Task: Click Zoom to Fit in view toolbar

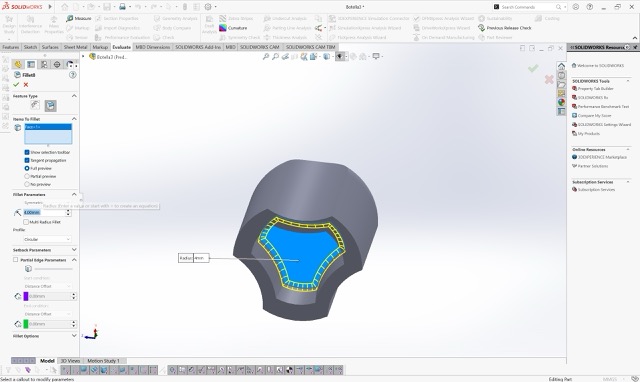Action: click(266, 57)
